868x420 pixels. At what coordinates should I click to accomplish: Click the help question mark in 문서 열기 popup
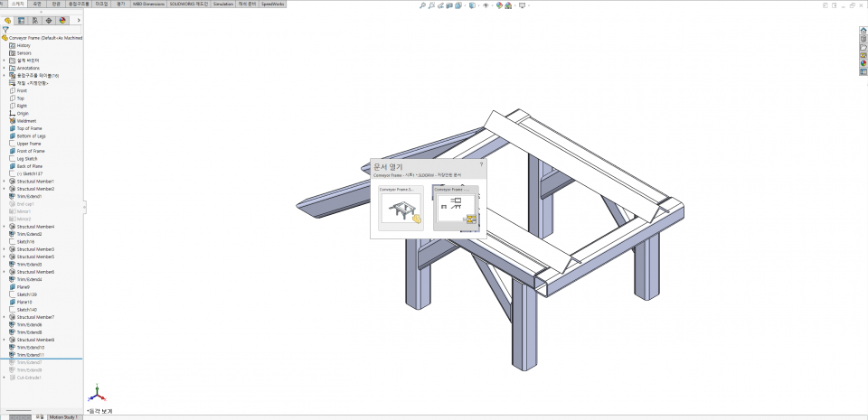pyautogui.click(x=480, y=164)
